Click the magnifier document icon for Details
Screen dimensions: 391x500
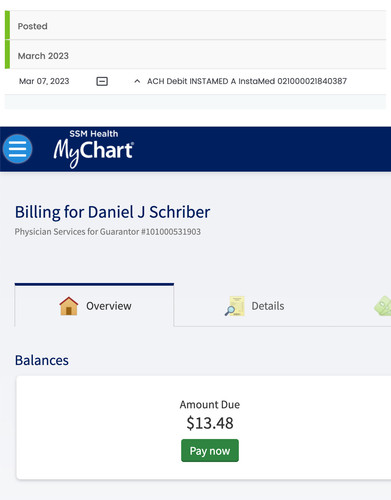[x=235, y=306]
